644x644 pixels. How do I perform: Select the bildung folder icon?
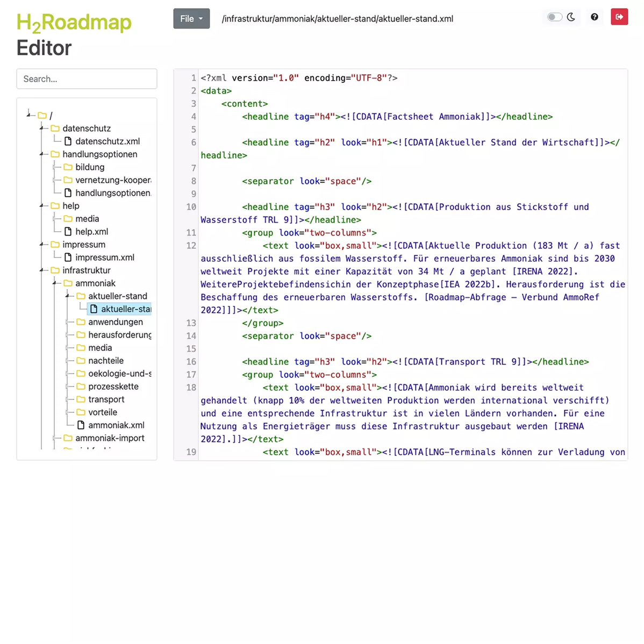point(68,167)
